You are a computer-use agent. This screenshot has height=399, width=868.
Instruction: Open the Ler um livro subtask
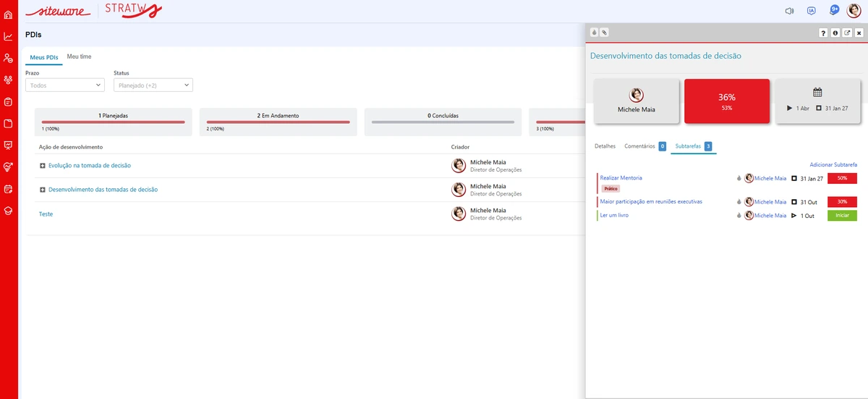614,215
